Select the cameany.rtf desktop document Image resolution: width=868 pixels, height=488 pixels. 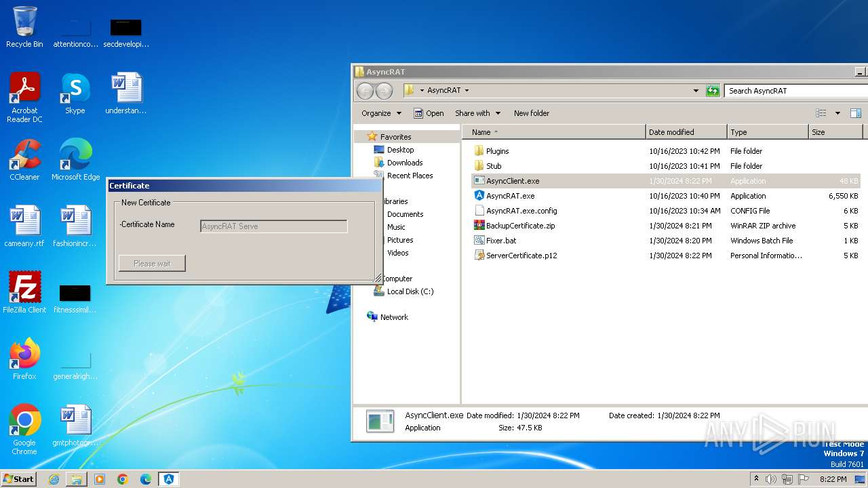(24, 226)
